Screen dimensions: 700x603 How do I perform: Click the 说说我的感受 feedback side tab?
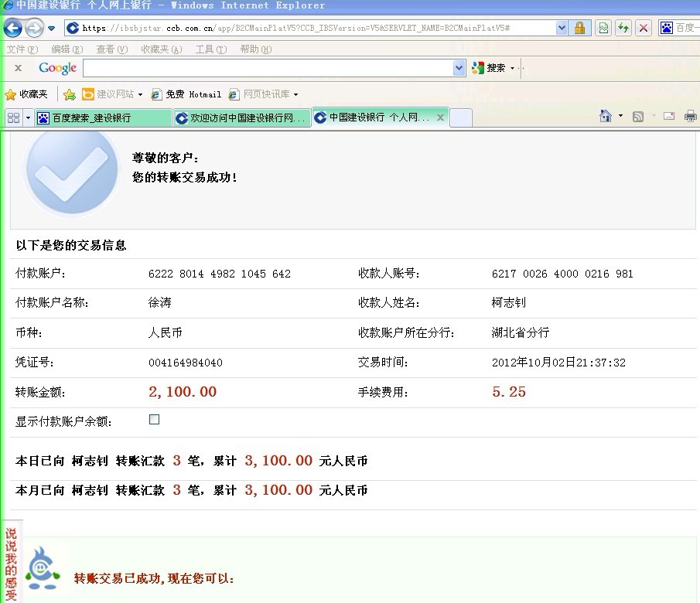pos(11,562)
